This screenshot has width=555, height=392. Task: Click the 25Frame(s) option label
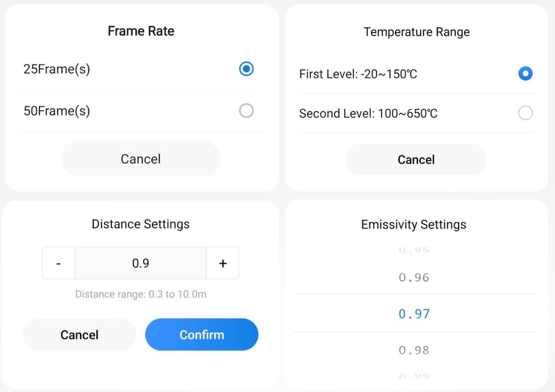[x=56, y=69]
